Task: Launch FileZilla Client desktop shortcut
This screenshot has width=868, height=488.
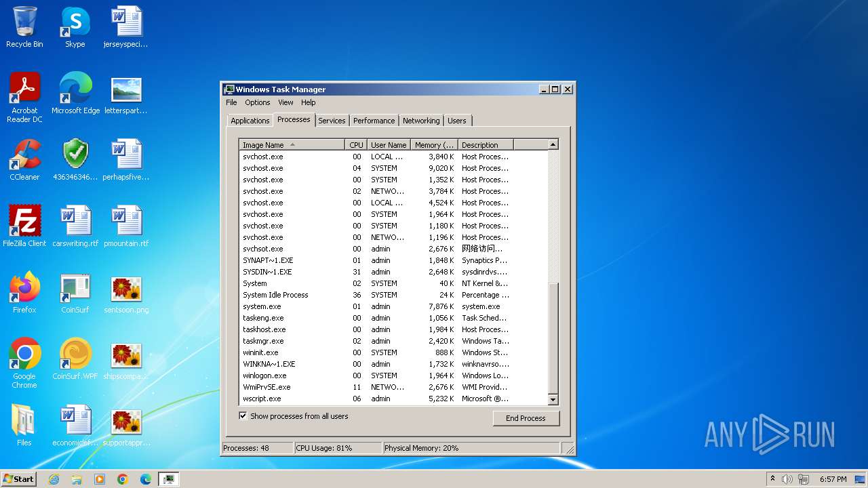Action: (24, 226)
